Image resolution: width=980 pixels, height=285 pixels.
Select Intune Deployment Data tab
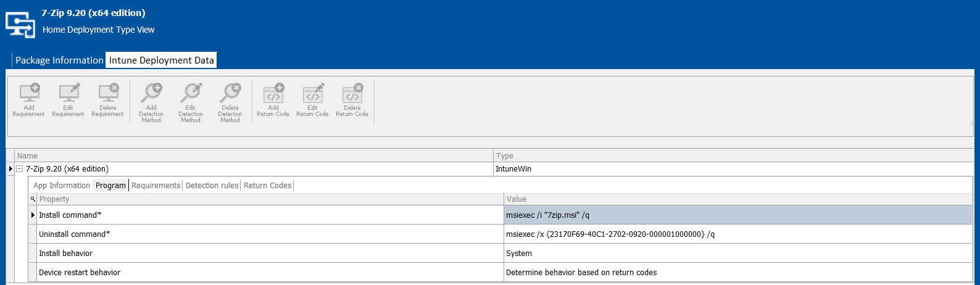point(162,60)
